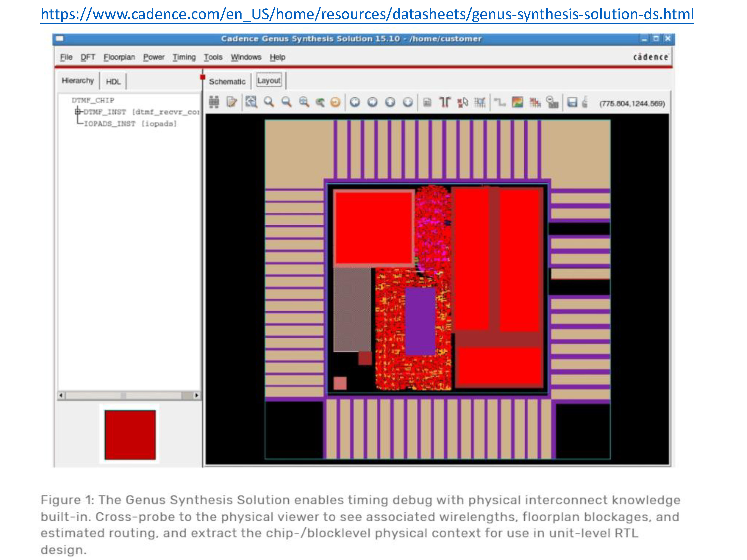Viewport: 747px width, 560px height.
Task: Click the orange circular refresh icon
Action: [335, 102]
